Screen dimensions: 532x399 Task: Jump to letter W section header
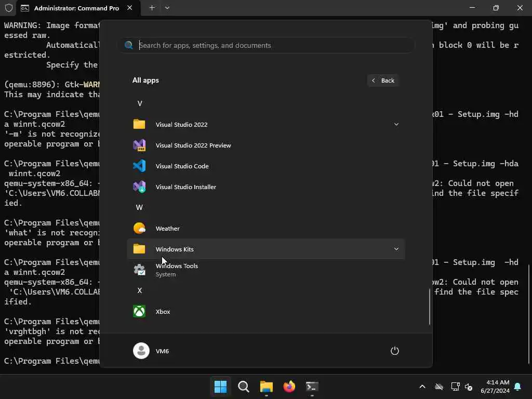pos(139,207)
